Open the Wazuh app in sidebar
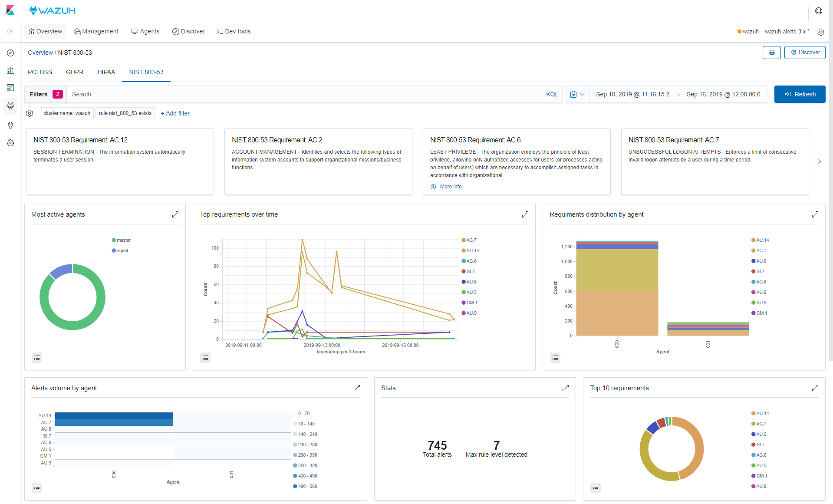 (x=10, y=106)
